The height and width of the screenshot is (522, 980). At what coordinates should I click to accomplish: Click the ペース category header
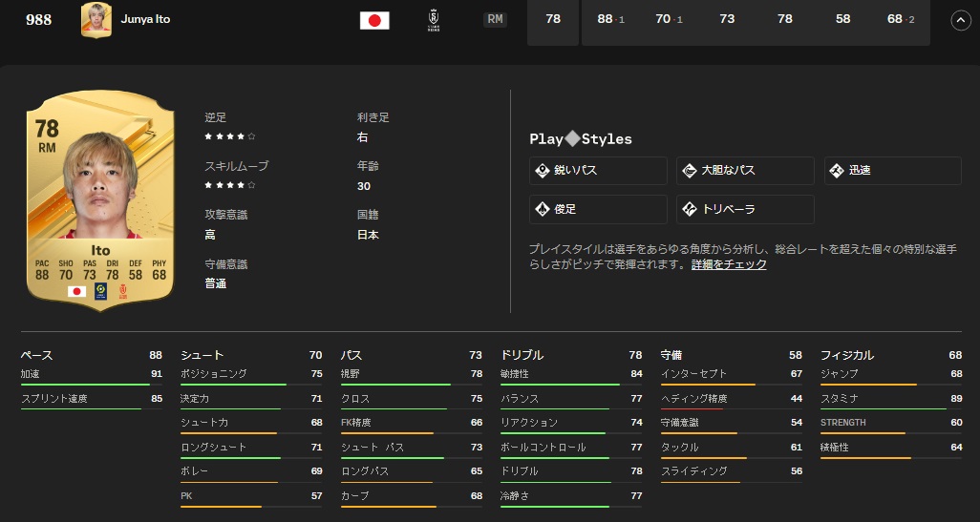click(x=36, y=355)
